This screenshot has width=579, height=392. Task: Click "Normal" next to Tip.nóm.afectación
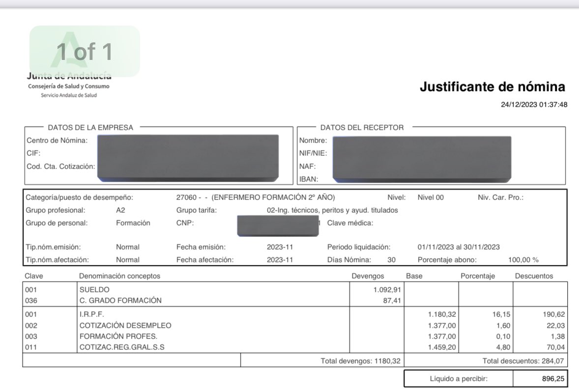(x=128, y=260)
